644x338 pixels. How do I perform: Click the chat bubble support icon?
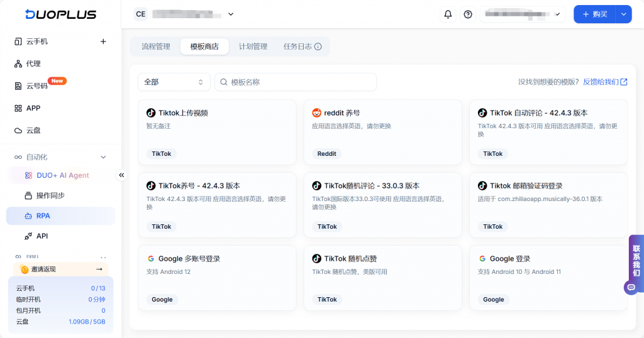point(631,287)
